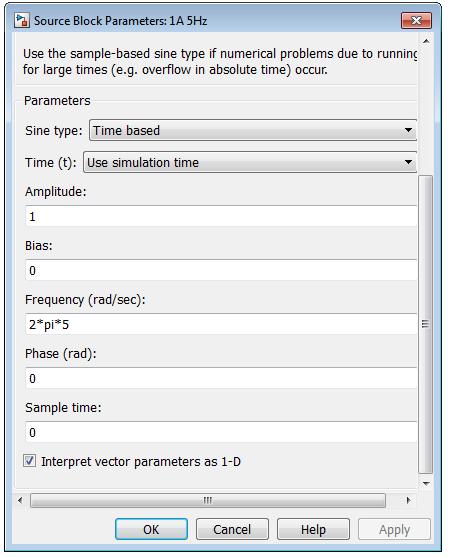Click the Simulink block icon in title bar
449x557 pixels.
point(22,20)
